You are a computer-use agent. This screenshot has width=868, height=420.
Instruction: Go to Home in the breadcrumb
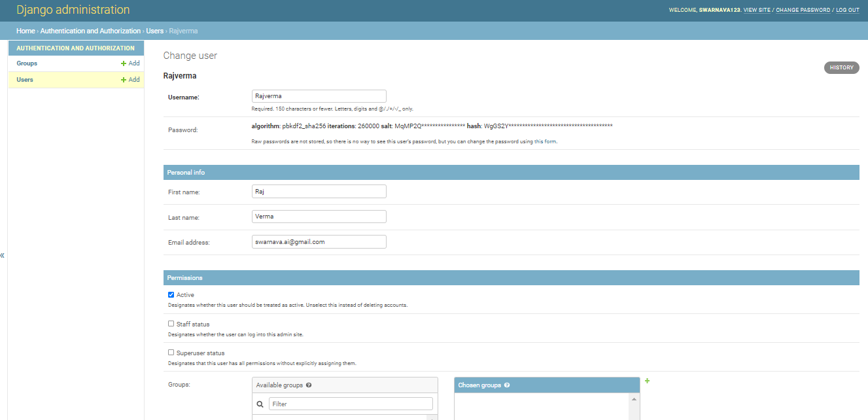tap(26, 31)
